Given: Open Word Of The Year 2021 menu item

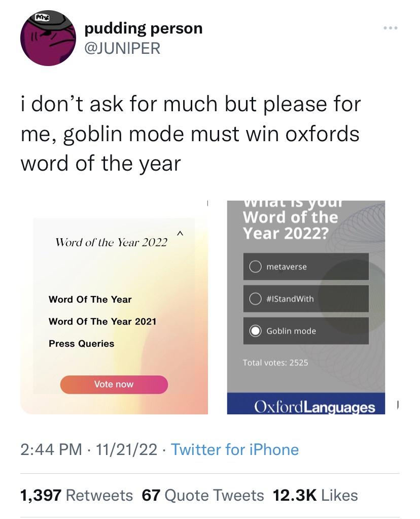Looking at the screenshot, I should point(102,321).
